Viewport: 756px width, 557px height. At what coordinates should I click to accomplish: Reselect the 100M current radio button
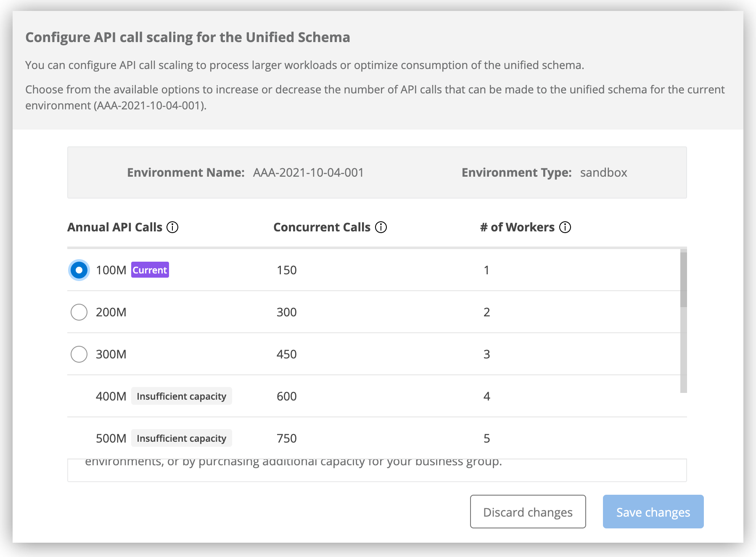click(79, 270)
